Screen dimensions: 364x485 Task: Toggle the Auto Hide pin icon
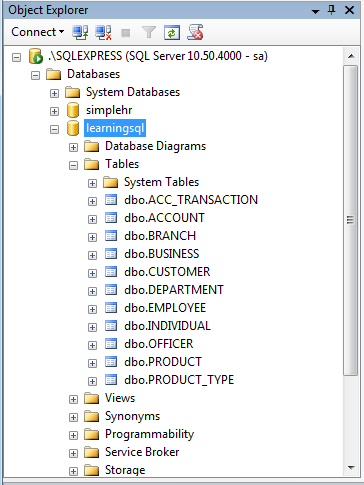[331, 10]
